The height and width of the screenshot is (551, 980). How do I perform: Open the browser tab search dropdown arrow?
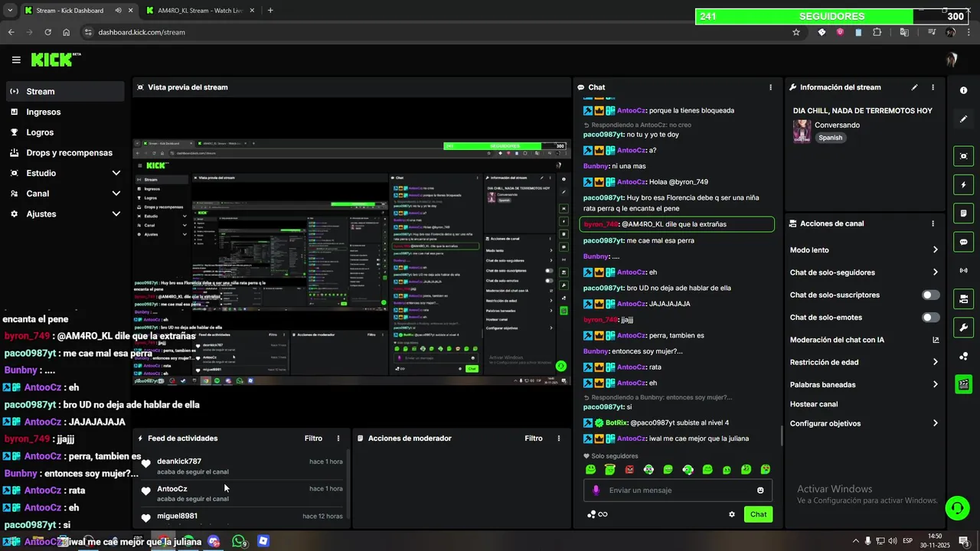coord(9,11)
